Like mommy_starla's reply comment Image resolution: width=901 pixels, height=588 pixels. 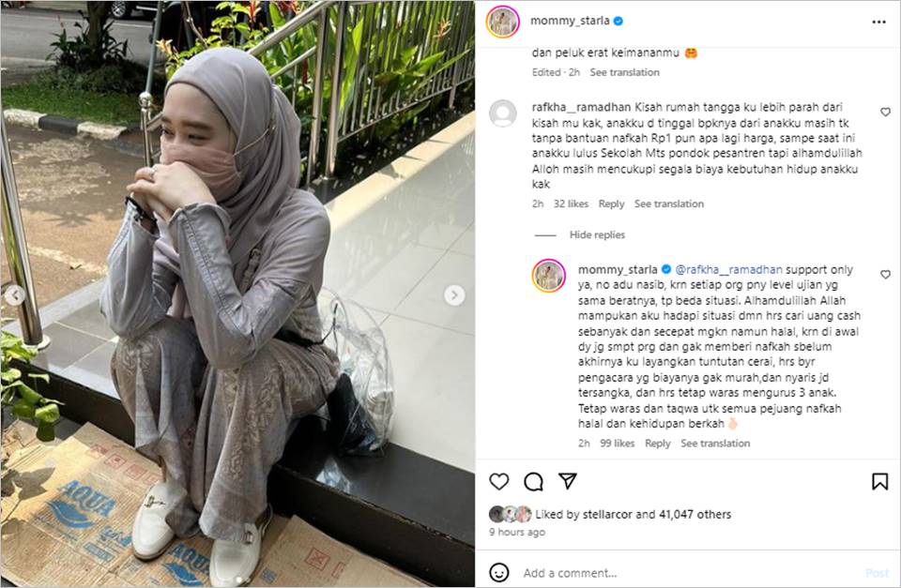[x=885, y=275]
